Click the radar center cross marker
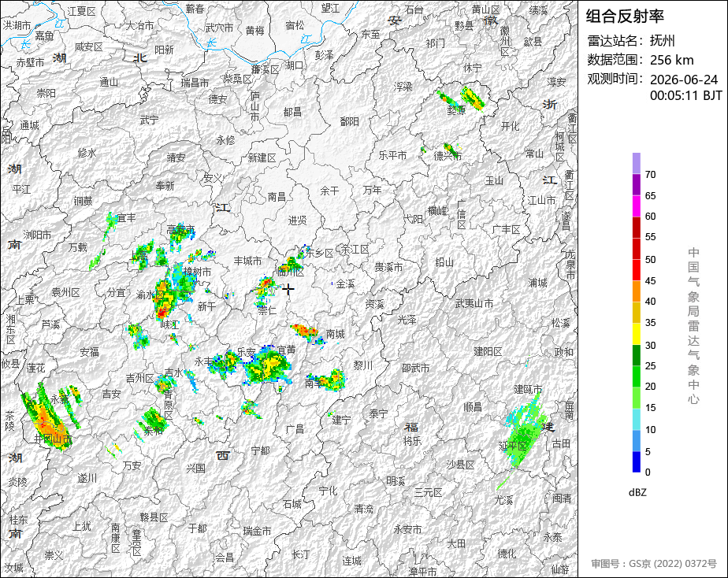728x578 pixels. [x=288, y=290]
